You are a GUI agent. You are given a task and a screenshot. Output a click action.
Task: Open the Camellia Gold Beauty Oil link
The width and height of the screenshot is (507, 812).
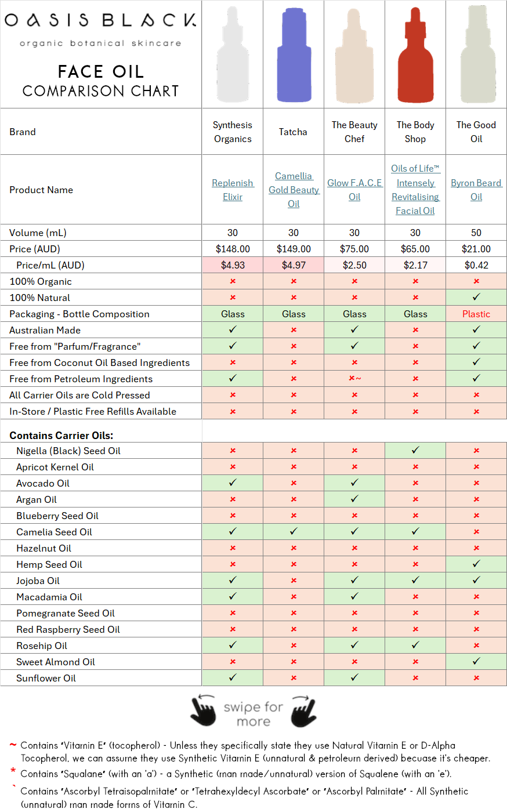(x=294, y=190)
